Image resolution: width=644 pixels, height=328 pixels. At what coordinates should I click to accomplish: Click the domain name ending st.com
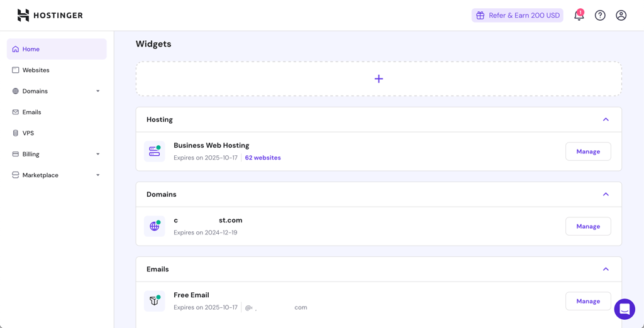(208, 221)
